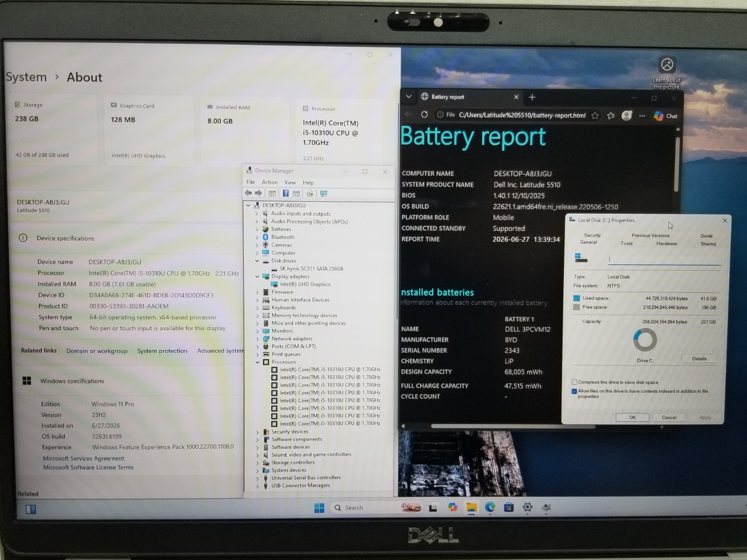The image size is (747, 560).
Task: Expand Universal Serial Bus controllers node
Action: (257, 478)
